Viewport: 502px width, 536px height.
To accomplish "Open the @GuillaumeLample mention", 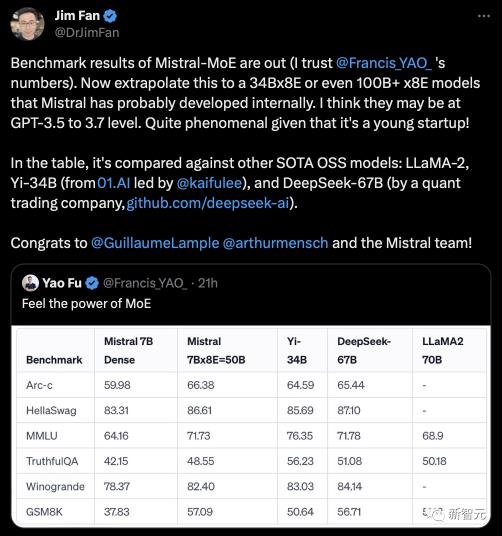I will 155,243.
